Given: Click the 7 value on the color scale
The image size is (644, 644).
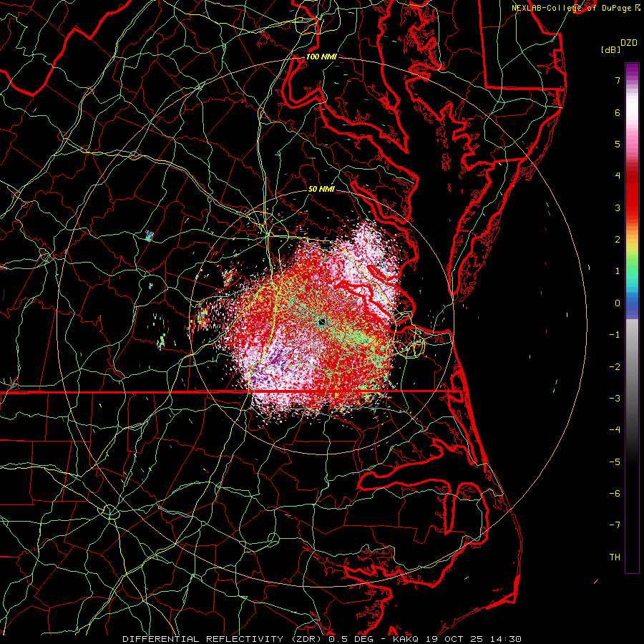Looking at the screenshot, I should (618, 80).
